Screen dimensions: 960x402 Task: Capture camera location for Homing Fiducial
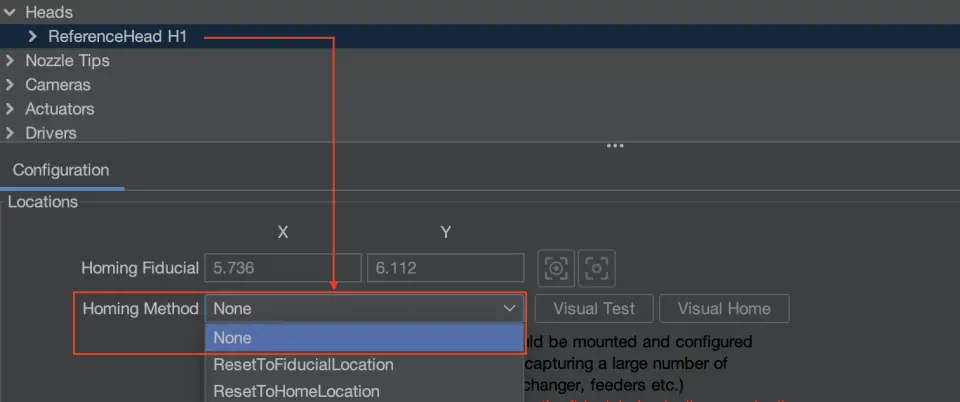[556, 268]
